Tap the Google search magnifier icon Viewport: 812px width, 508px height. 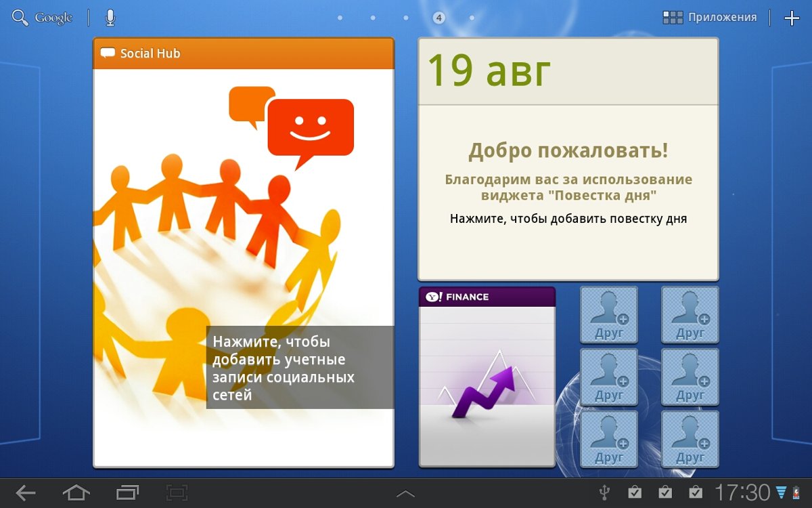[x=21, y=18]
